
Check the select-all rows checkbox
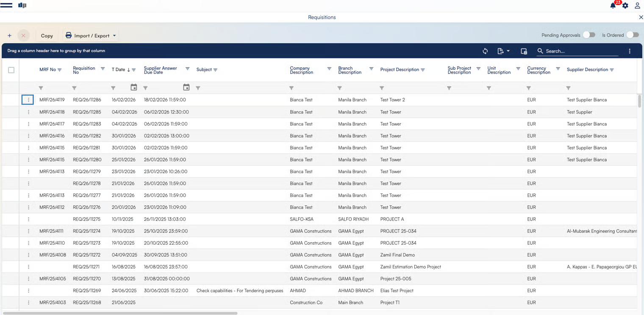(11, 70)
